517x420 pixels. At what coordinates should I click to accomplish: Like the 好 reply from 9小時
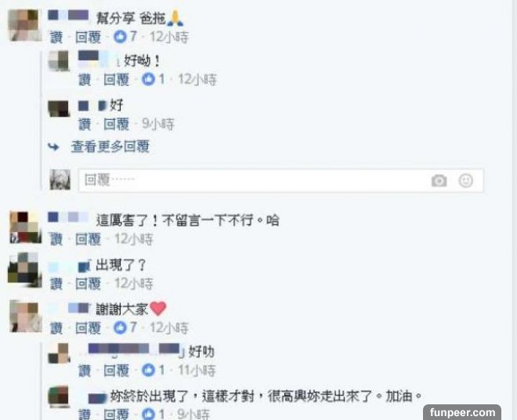(85, 125)
